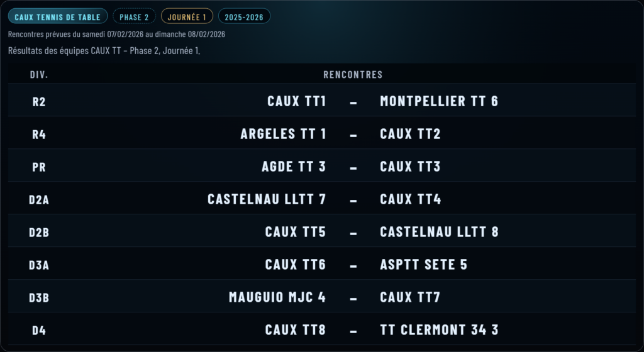Click the 2025-2026 season badge
The width and height of the screenshot is (644, 352).
click(245, 17)
